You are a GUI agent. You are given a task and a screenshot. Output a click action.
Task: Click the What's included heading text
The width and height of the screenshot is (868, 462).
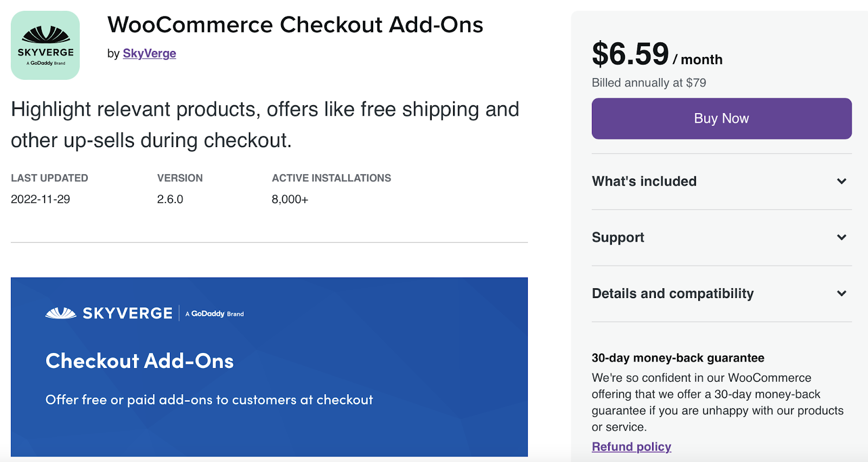pos(644,181)
